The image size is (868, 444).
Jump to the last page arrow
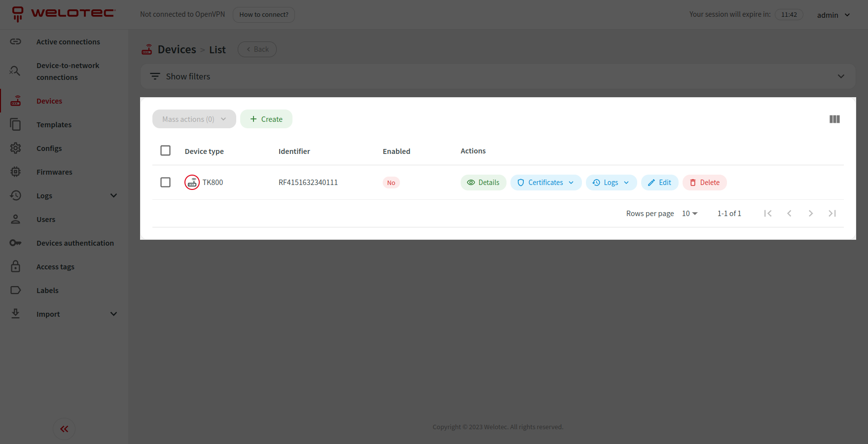(x=832, y=213)
